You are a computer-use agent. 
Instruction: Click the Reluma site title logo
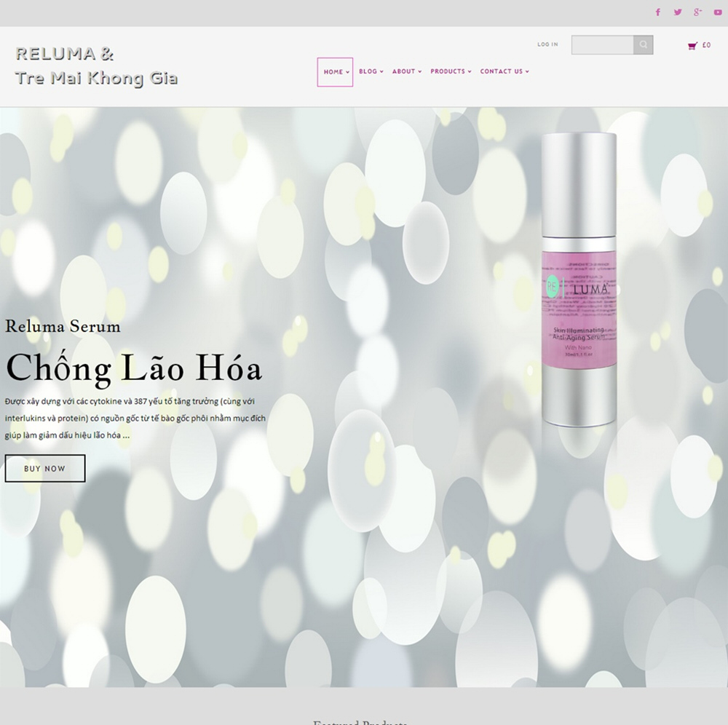pyautogui.click(x=64, y=54)
